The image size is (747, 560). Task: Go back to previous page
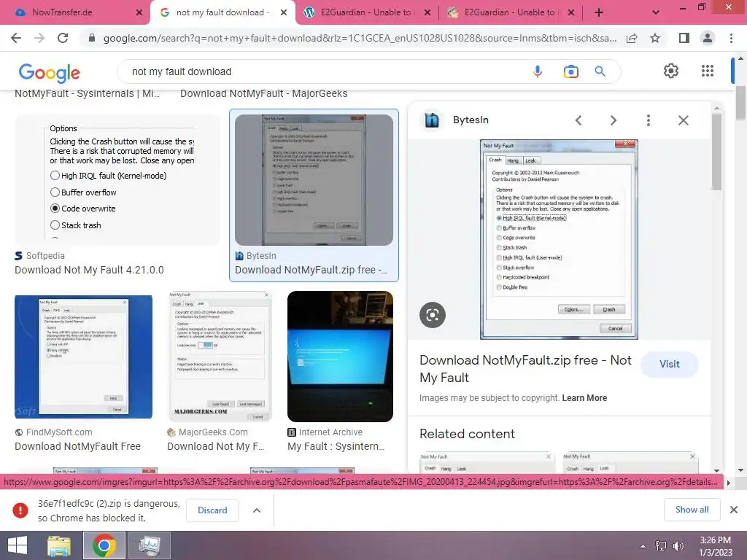16,38
